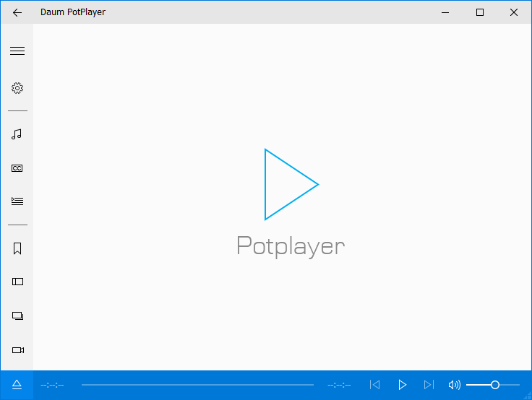Minimize the Daum PotPlayer window
The image size is (532, 400).
pos(445,12)
